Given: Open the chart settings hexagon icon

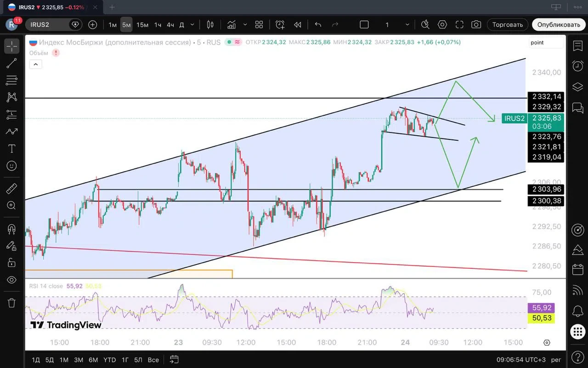Looking at the screenshot, I should (x=442, y=24).
